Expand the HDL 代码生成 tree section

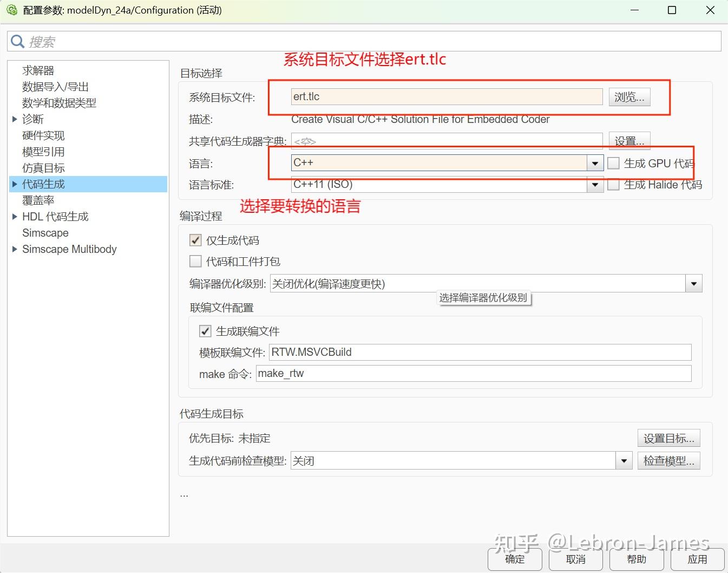click(14, 216)
